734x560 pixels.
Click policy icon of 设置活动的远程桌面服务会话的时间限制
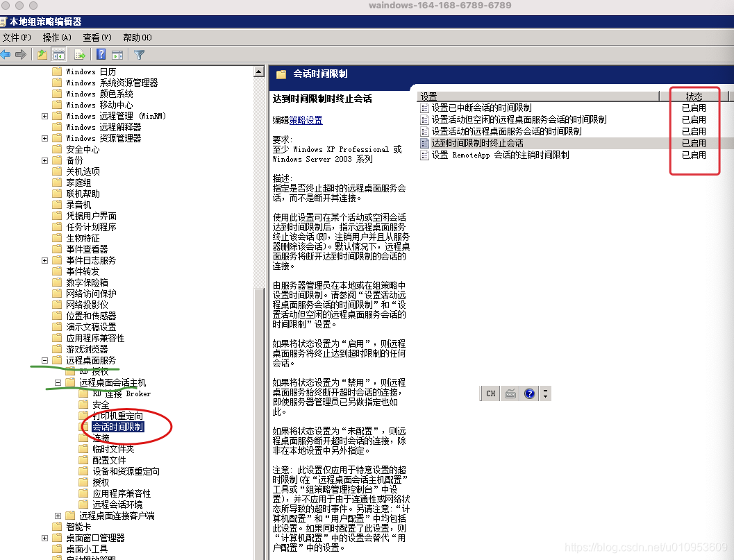424,131
